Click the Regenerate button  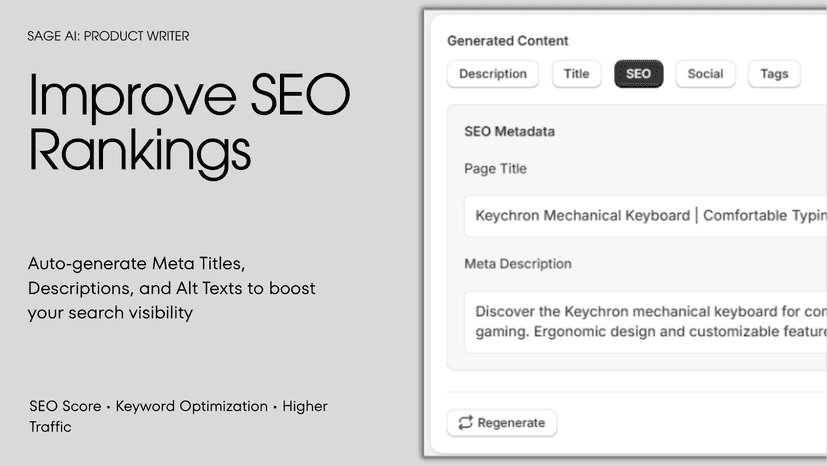[502, 423]
